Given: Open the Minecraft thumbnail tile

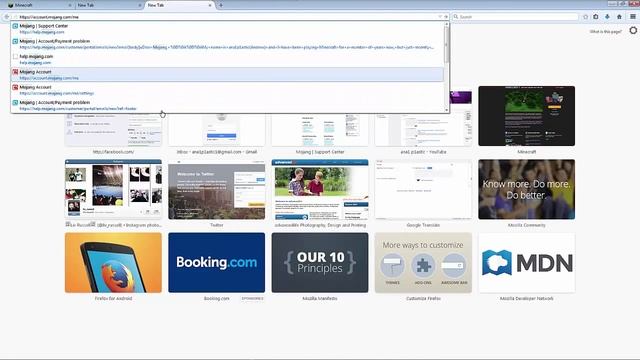Looking at the screenshot, I should tap(527, 116).
